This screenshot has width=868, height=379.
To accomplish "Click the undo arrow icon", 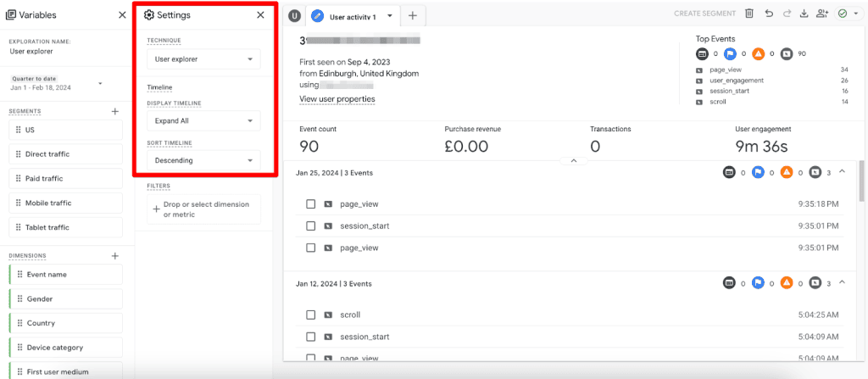I will 769,14.
